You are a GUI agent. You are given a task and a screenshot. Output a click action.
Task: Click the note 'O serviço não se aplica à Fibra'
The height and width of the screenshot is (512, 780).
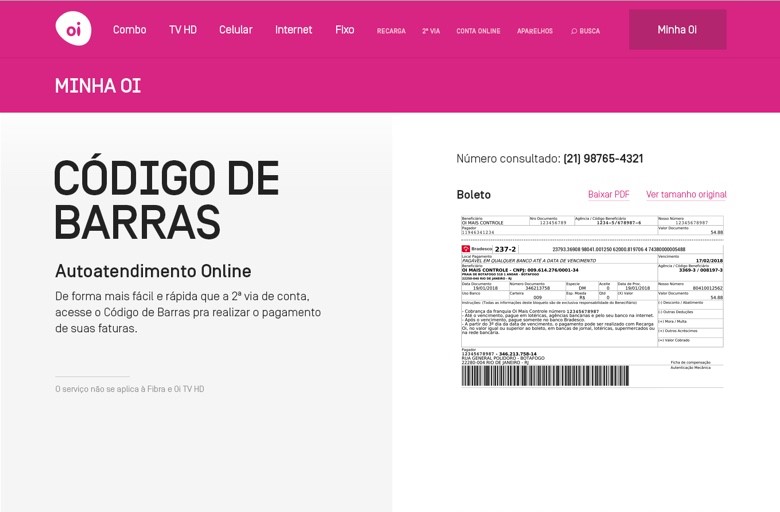pos(130,389)
